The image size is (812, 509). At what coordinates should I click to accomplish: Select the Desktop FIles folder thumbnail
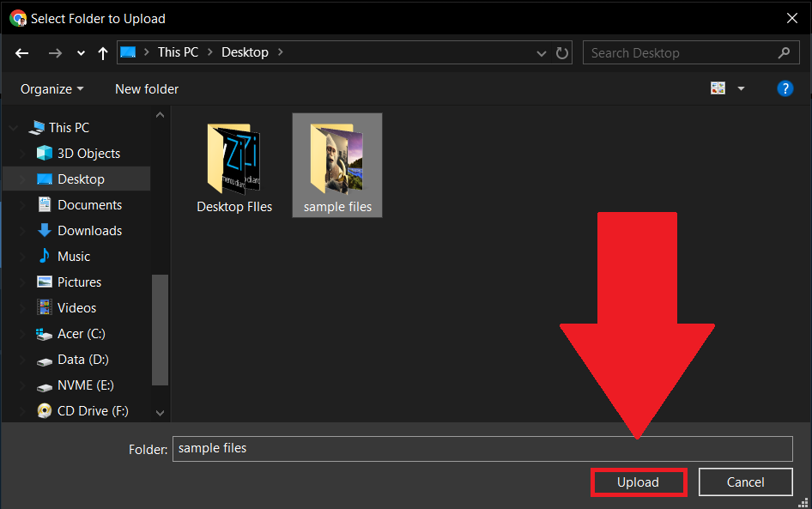pos(234,163)
